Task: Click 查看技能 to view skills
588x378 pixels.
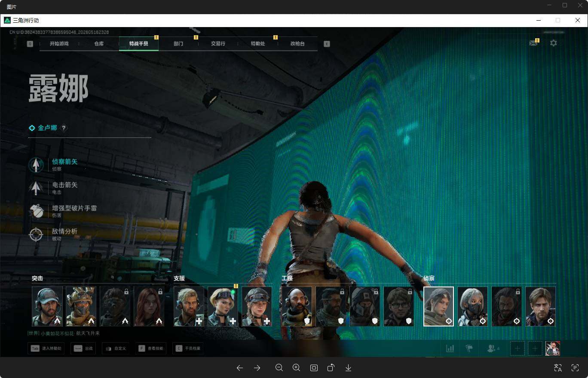Action: point(151,348)
